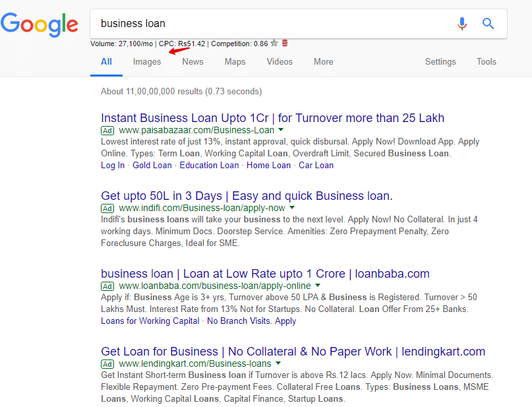Image resolution: width=532 pixels, height=407 pixels.
Task: Open the Tools search options
Action: coord(487,62)
